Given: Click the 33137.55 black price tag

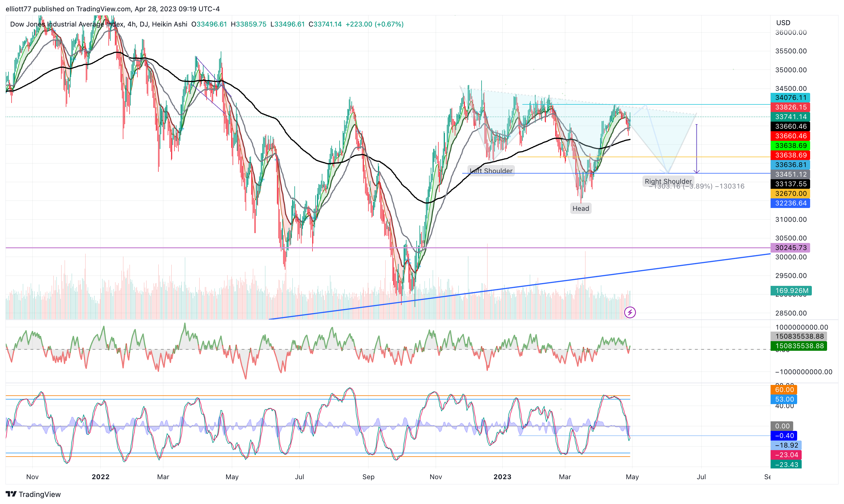Looking at the screenshot, I should click(790, 184).
